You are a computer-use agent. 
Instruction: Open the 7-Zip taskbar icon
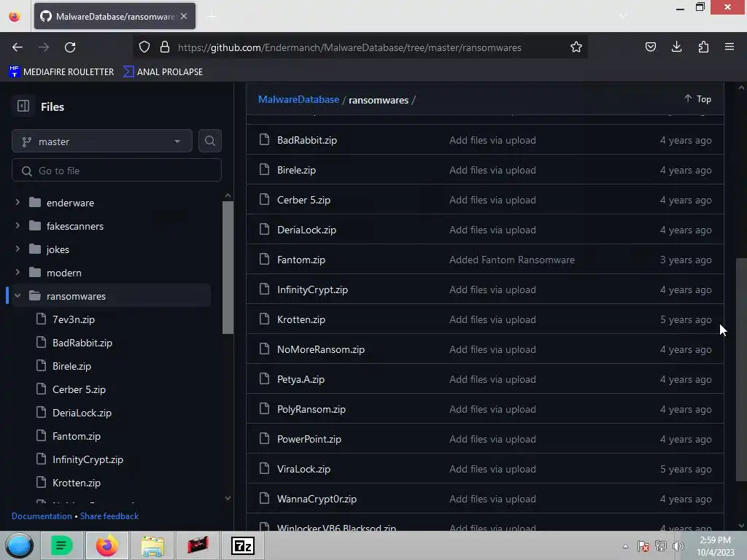242,545
